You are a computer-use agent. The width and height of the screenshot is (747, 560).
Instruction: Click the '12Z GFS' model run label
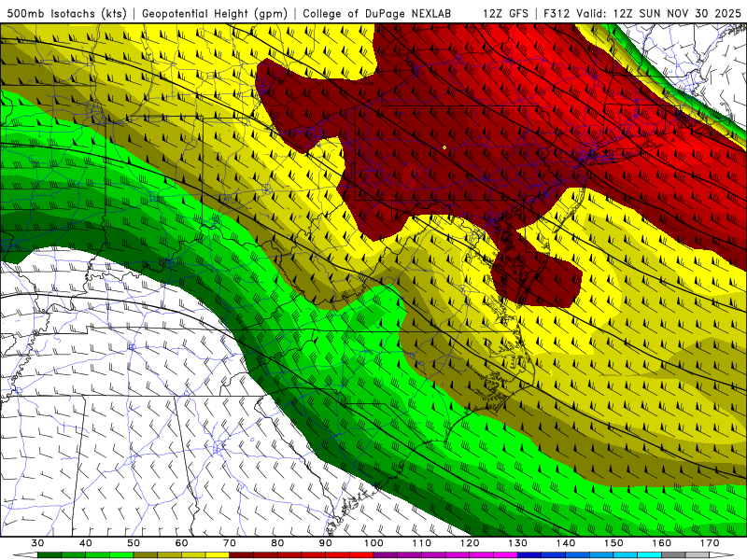pos(505,13)
